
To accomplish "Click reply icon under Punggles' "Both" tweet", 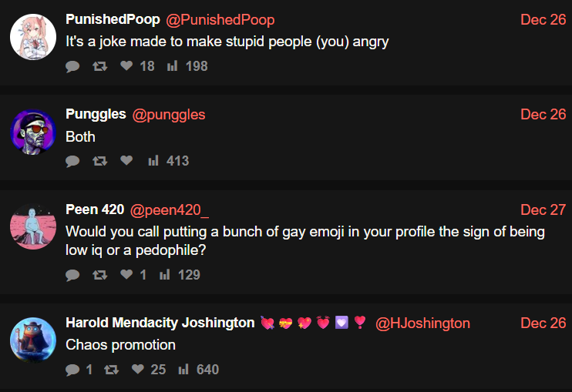I will pyautogui.click(x=72, y=161).
